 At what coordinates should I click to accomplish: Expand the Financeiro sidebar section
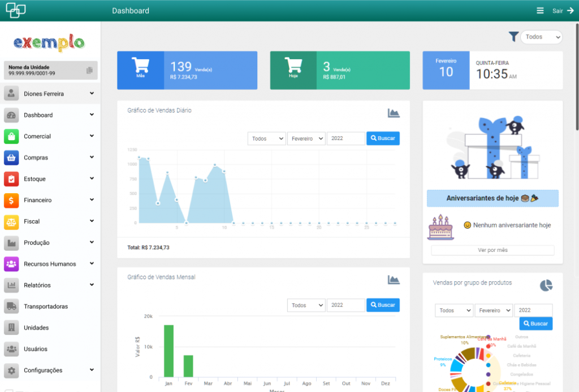tap(51, 200)
